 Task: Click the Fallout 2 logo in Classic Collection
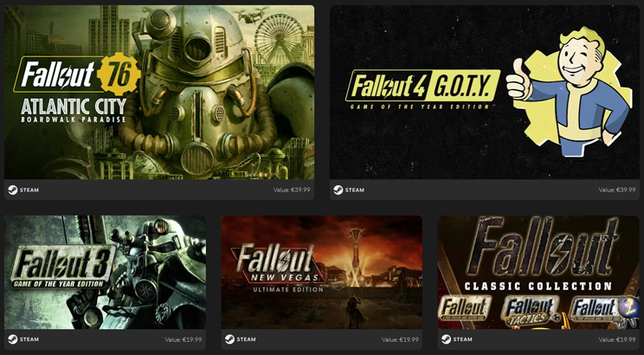tap(604, 309)
